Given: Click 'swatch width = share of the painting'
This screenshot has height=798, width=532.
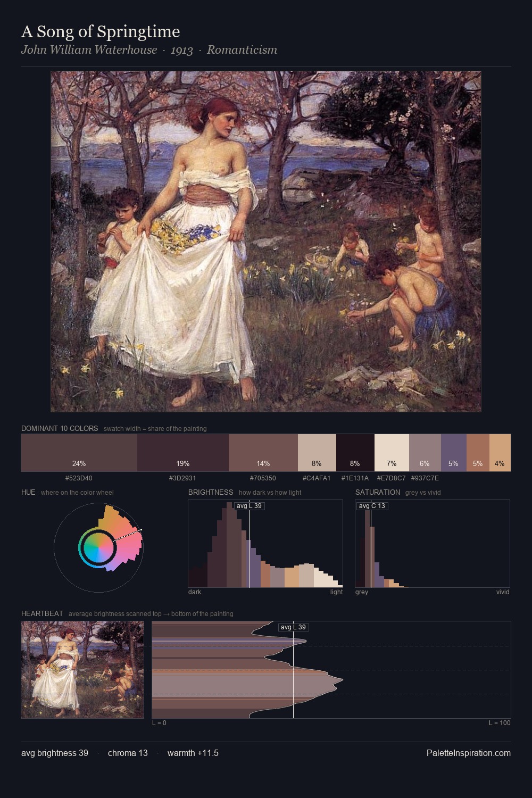Looking at the screenshot, I should point(155,429).
